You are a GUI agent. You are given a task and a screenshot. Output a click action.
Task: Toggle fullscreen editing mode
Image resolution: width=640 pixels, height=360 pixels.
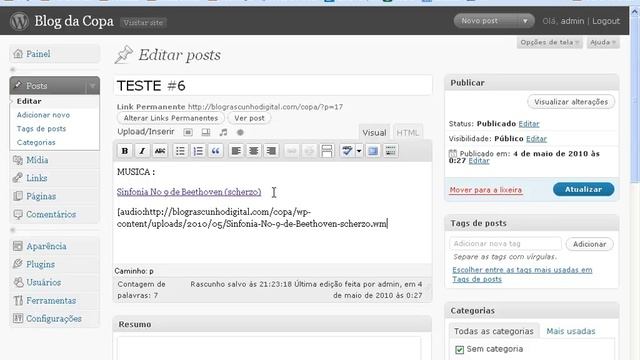tap(373, 151)
